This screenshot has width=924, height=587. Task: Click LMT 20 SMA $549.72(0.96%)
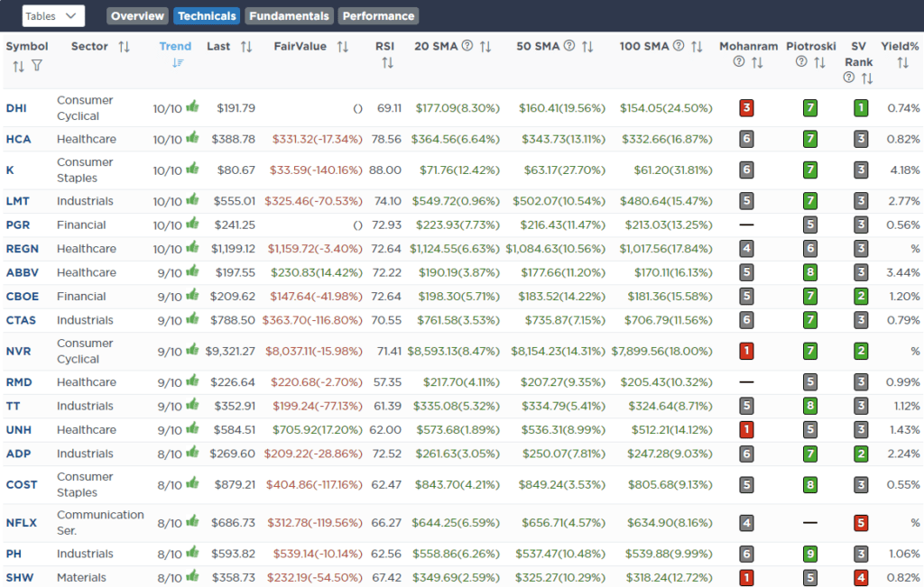(x=456, y=201)
